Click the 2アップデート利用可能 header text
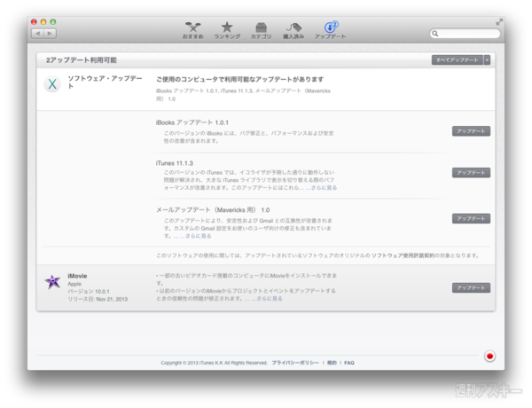Viewport: 532px width, 408px height. 82,60
